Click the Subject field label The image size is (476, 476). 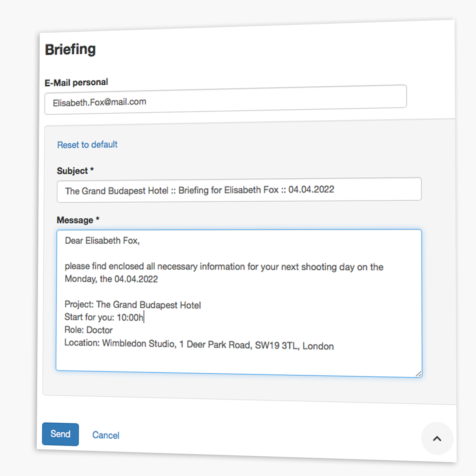75,170
